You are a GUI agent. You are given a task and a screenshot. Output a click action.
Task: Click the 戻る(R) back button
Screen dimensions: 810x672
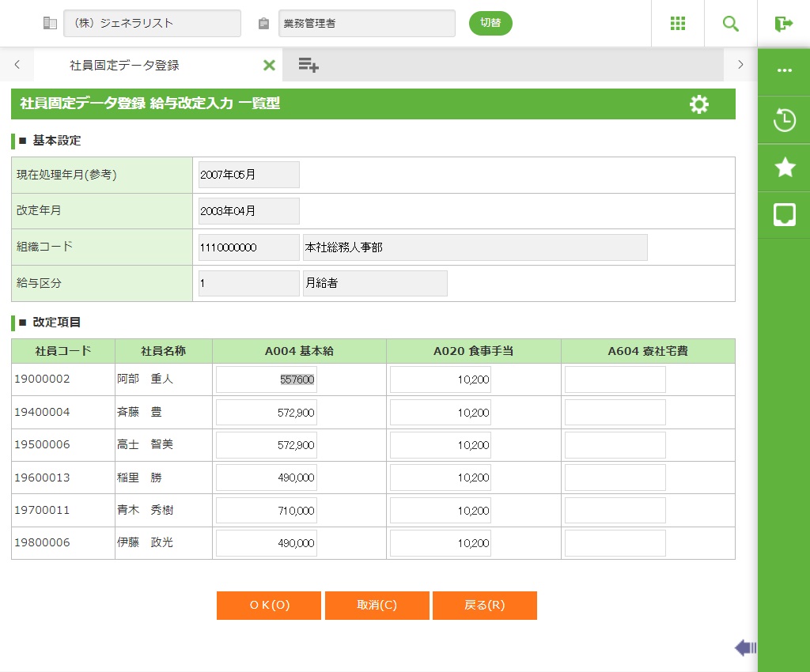(x=484, y=606)
